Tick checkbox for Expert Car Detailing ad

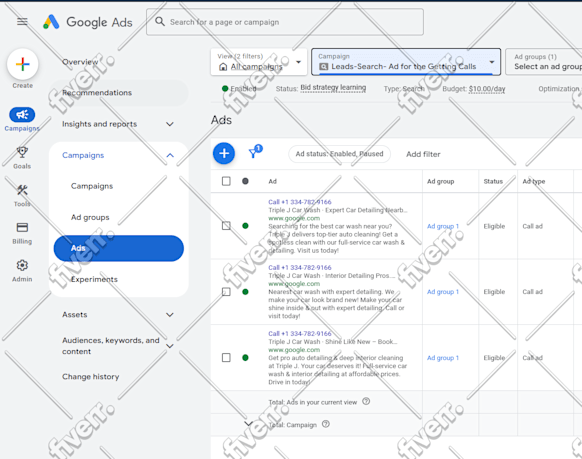pyautogui.click(x=226, y=226)
